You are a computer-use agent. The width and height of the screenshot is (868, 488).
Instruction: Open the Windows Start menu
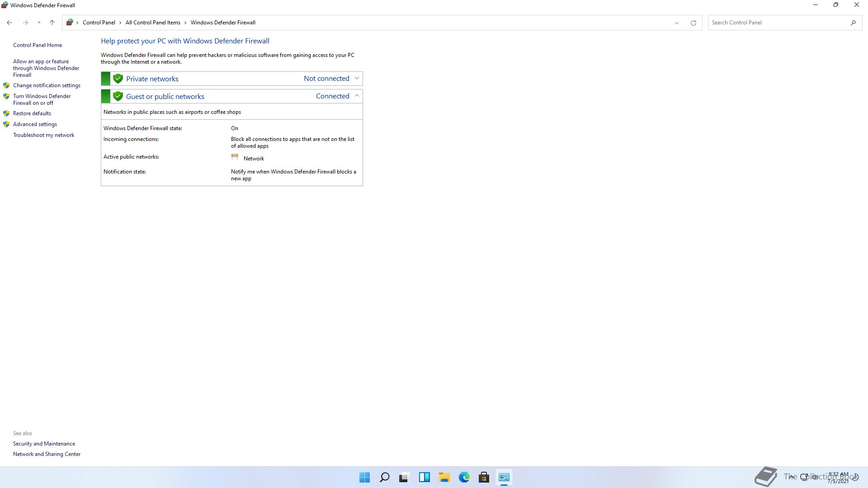pyautogui.click(x=364, y=477)
